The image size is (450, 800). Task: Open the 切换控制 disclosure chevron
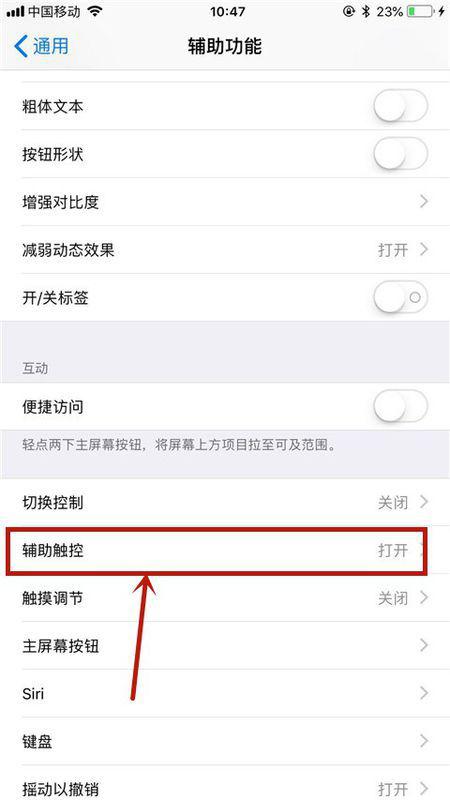tap(423, 502)
